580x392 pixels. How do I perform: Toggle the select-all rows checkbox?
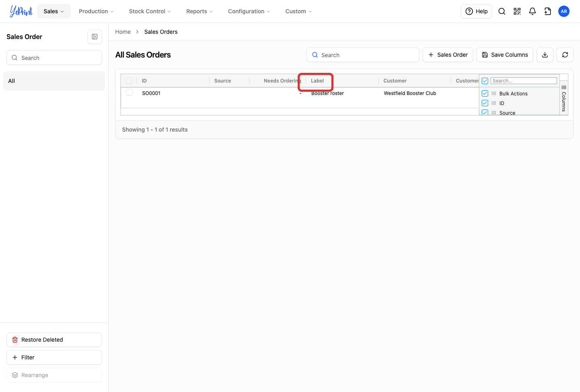click(x=129, y=80)
